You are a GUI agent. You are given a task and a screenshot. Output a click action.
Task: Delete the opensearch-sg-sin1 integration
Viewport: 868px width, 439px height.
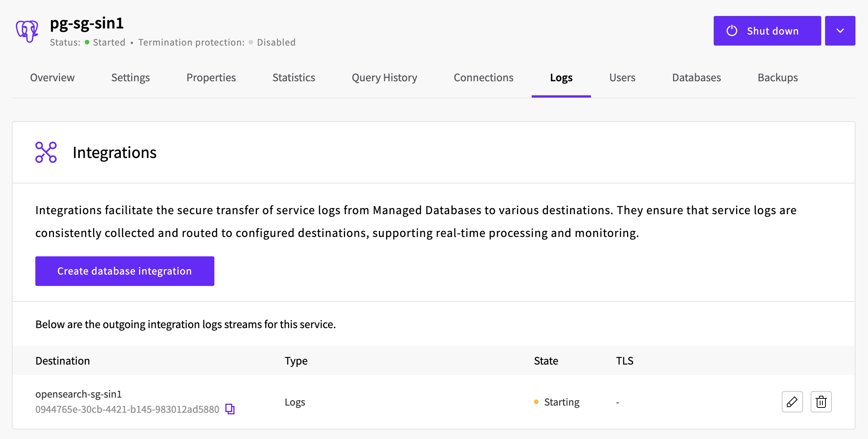[821, 402]
